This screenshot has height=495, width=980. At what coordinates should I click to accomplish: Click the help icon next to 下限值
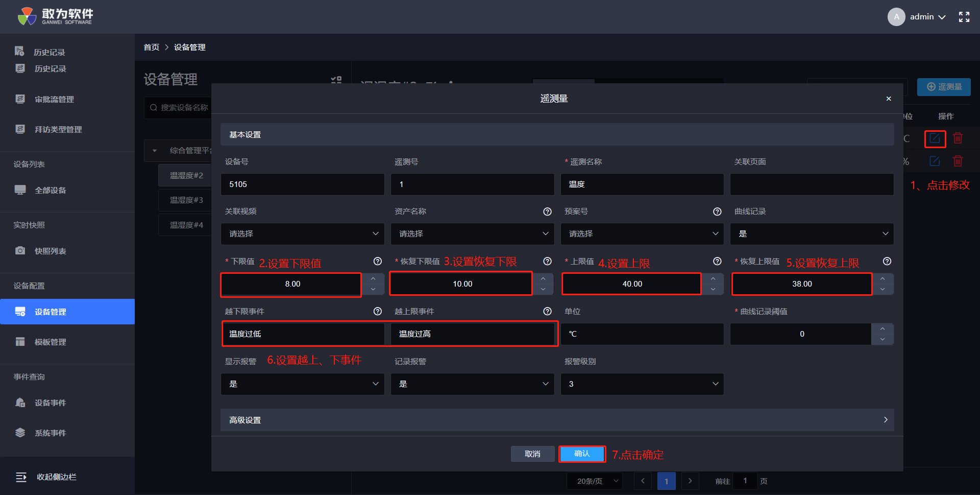tap(377, 262)
